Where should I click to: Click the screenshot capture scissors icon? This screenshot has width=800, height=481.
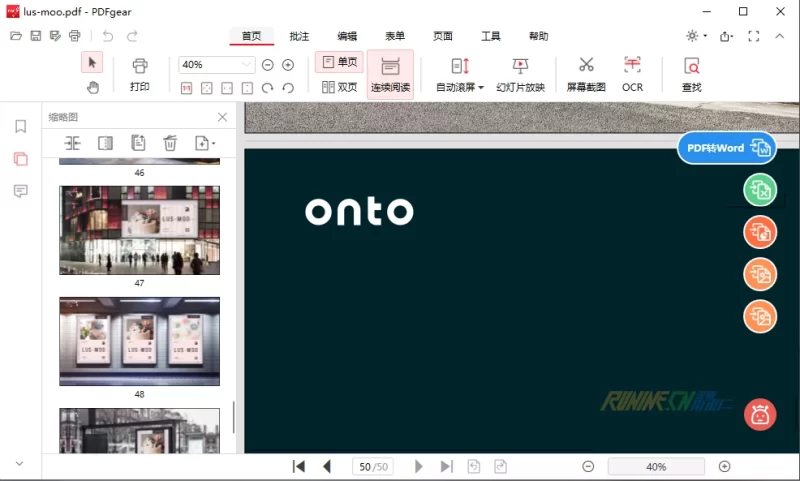pos(586,66)
